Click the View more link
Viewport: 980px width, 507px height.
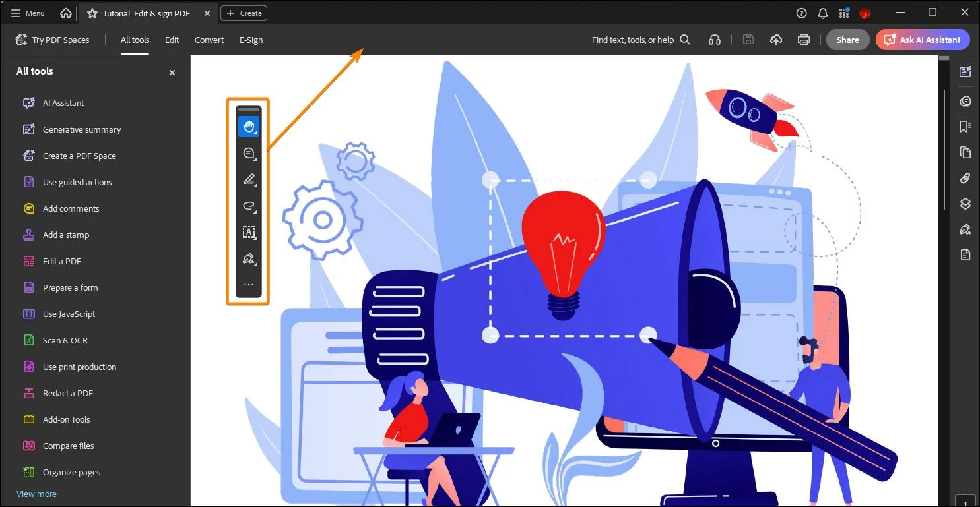(36, 494)
